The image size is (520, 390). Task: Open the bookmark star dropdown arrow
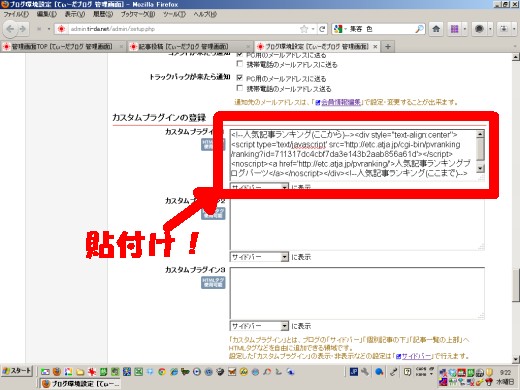(313, 29)
